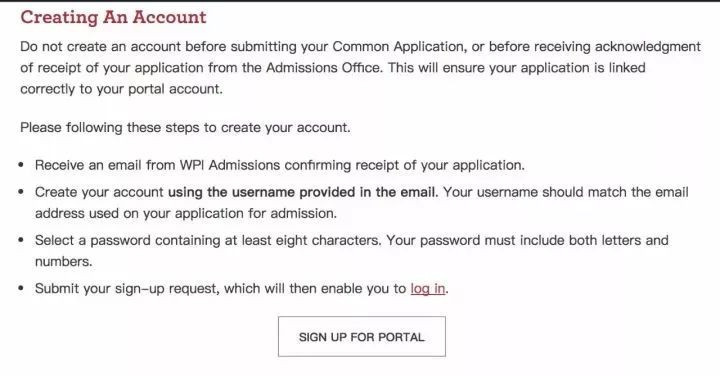Viewport: 720px width, 376px height.
Task: Click the words "Common Application" in first paragraph
Action: click(398, 47)
